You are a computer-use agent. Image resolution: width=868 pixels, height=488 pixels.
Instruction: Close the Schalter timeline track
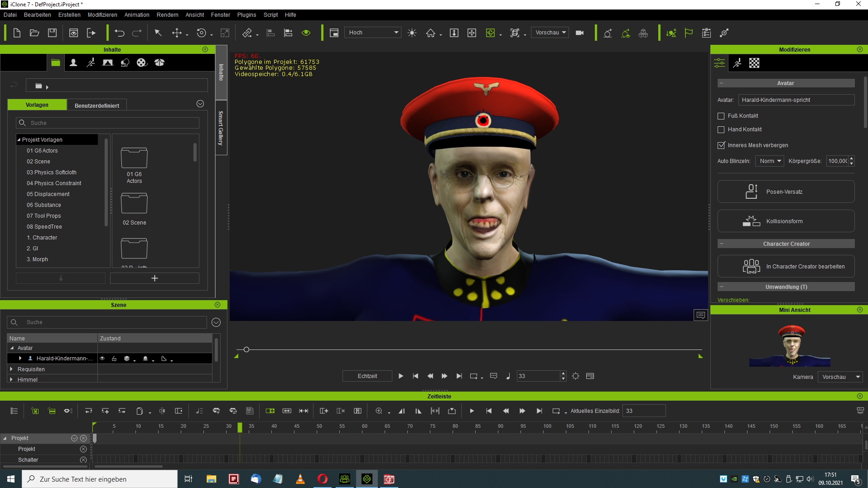(83, 460)
